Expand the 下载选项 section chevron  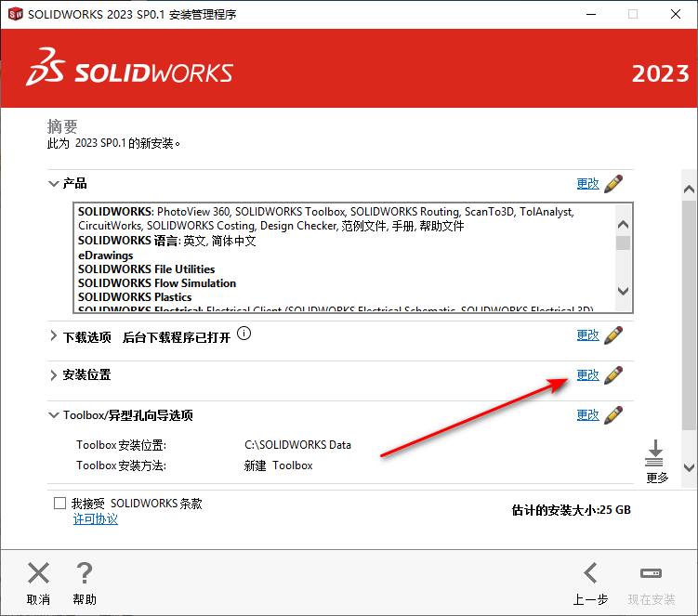(53, 335)
